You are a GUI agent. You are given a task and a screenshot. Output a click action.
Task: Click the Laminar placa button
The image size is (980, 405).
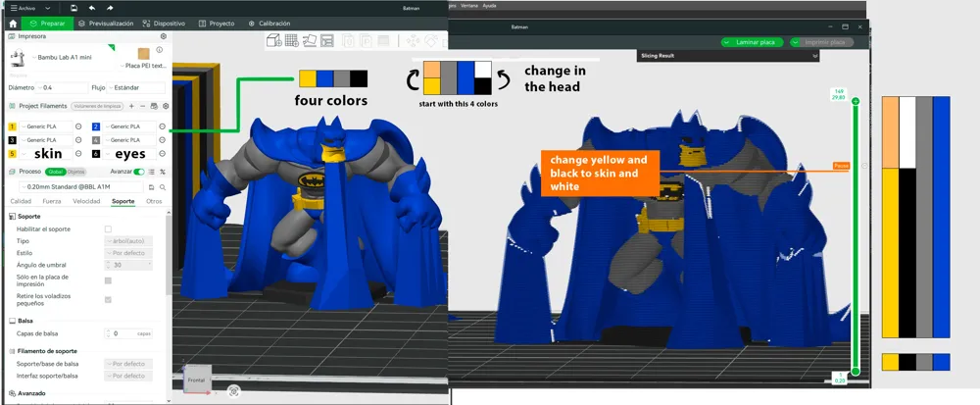pos(752,42)
